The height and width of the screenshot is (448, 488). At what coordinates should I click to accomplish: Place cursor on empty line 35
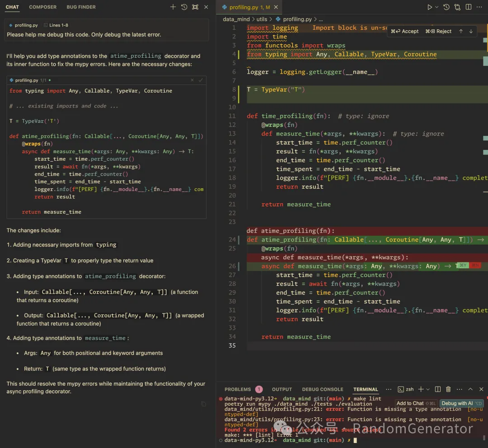[x=367, y=345]
